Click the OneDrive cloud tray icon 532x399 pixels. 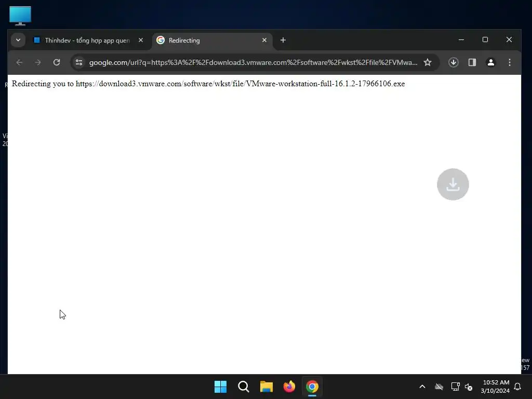(x=439, y=387)
